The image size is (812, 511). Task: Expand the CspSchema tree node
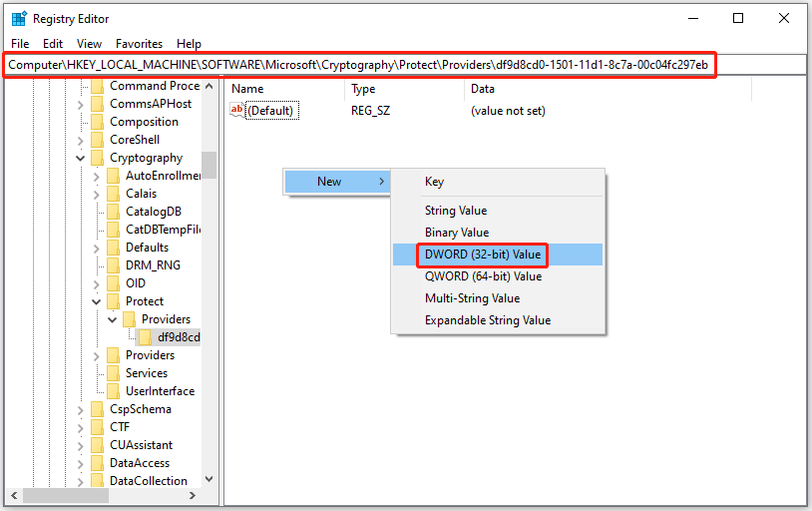[80, 410]
